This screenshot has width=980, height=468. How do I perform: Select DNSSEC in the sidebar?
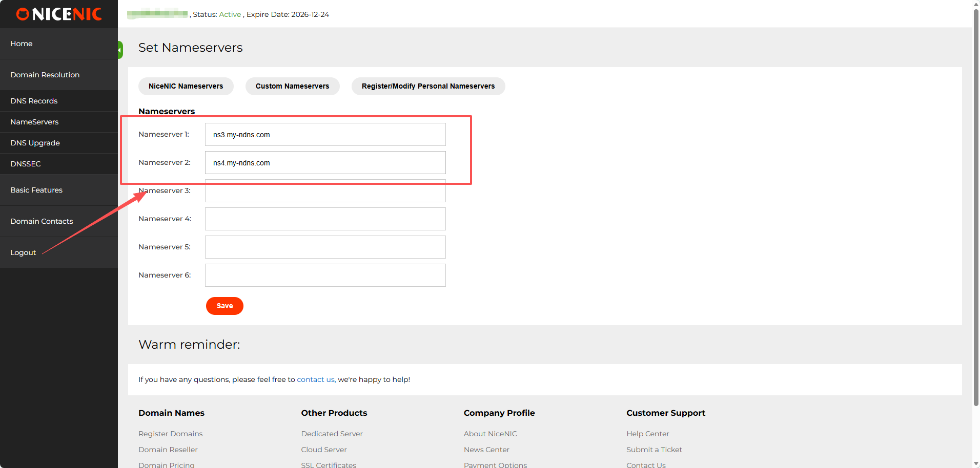coord(26,164)
